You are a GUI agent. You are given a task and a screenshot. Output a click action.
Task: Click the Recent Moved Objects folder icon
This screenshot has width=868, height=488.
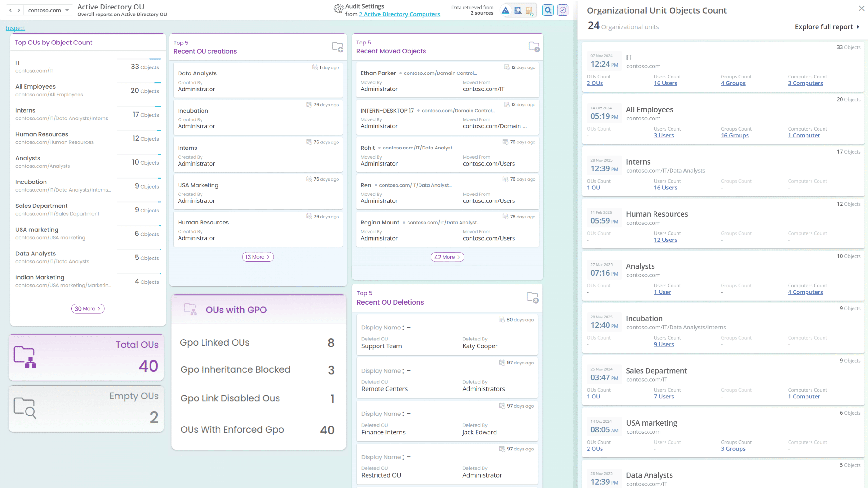(534, 46)
